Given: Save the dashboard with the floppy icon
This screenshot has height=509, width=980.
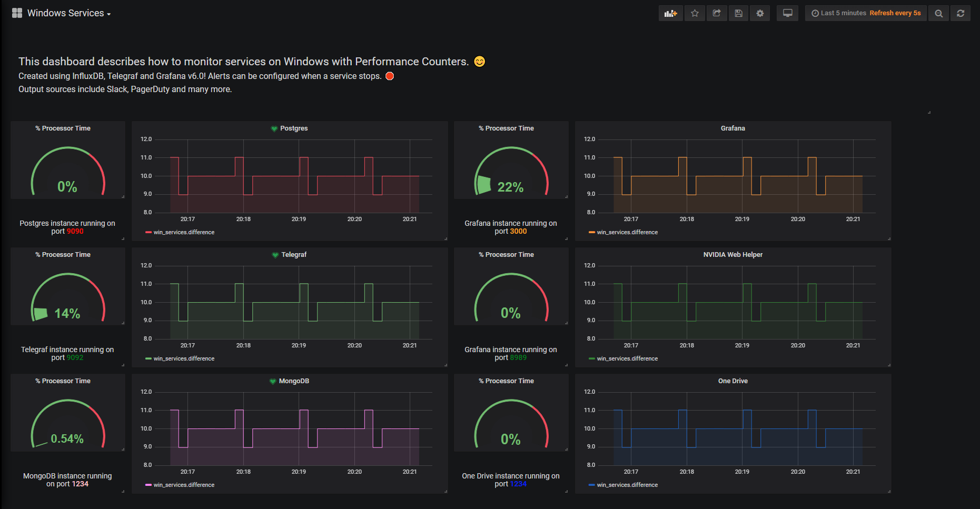Looking at the screenshot, I should click(738, 13).
